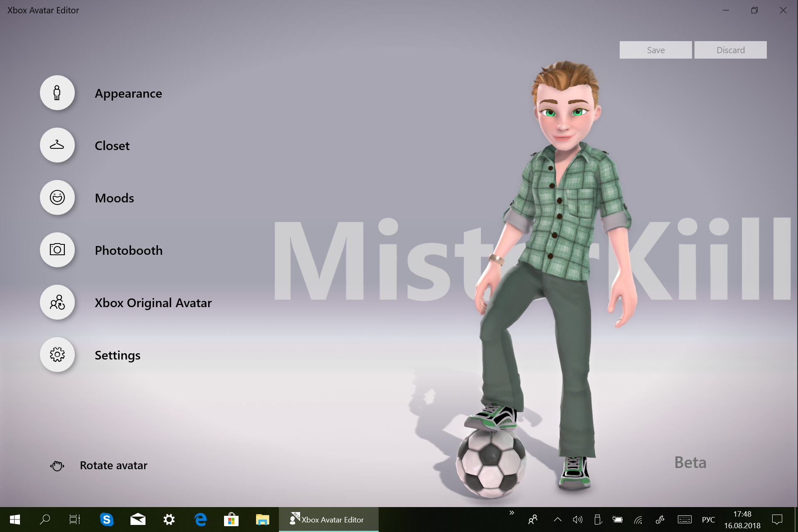
Task: Minimize the Xbox Avatar Editor window
Action: coord(726,10)
